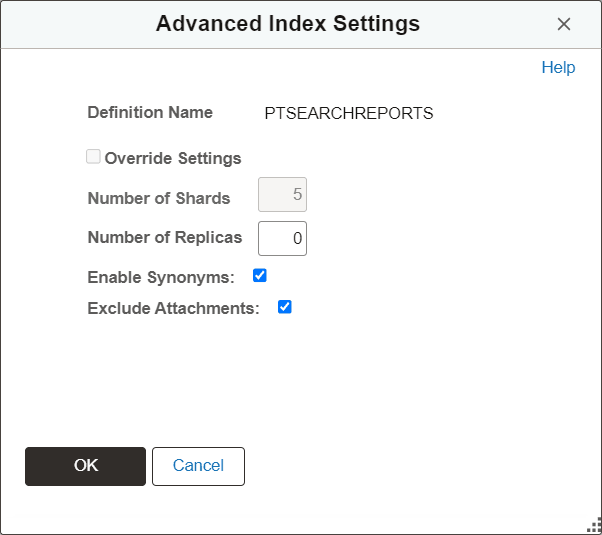
Task: Click the Advanced Index Settings title
Action: pyautogui.click(x=288, y=24)
